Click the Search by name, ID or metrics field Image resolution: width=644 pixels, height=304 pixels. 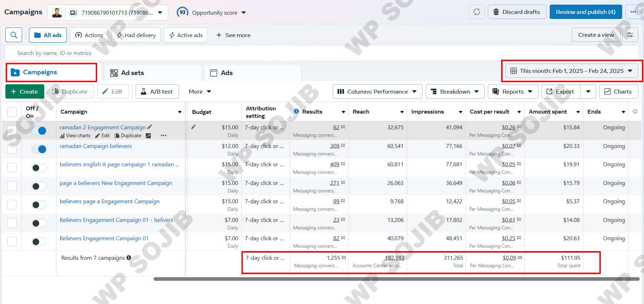pos(321,53)
